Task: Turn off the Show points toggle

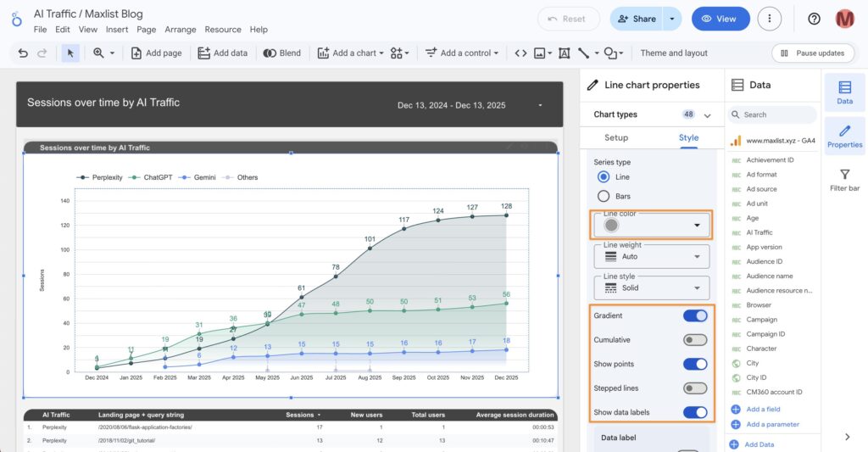Action: [x=695, y=364]
